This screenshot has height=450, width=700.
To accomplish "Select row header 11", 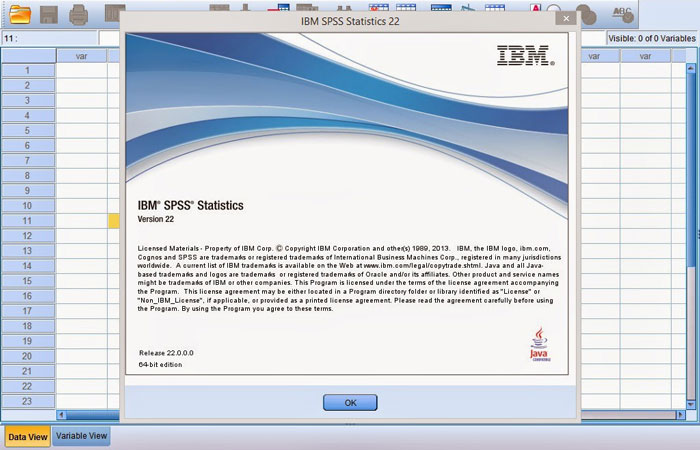I will (x=28, y=221).
